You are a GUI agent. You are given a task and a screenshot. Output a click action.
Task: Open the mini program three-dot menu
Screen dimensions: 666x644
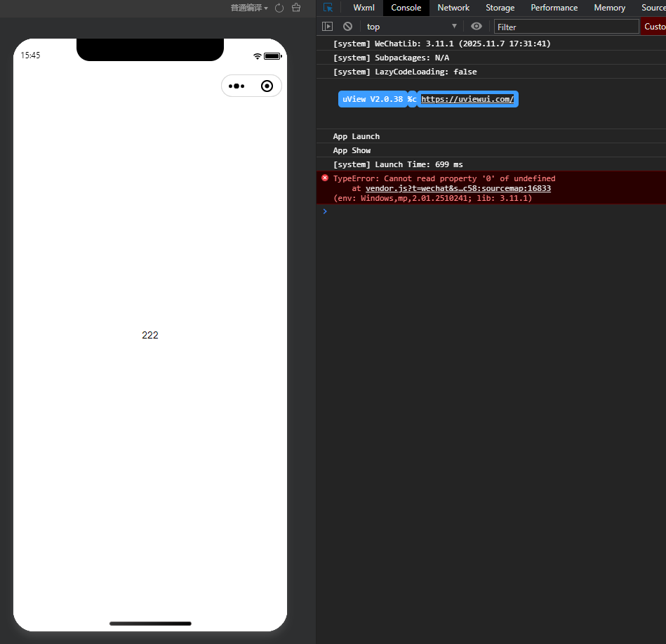pyautogui.click(x=237, y=86)
